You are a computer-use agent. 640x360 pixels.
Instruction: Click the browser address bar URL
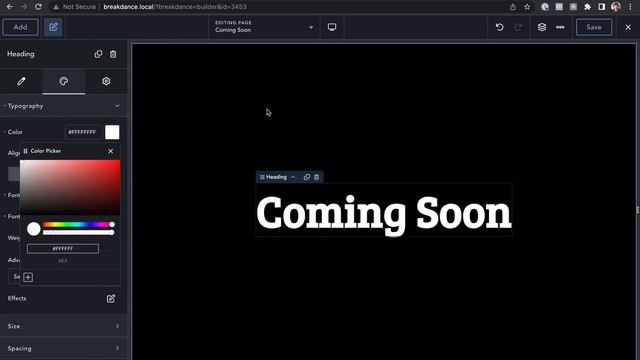pos(175,7)
